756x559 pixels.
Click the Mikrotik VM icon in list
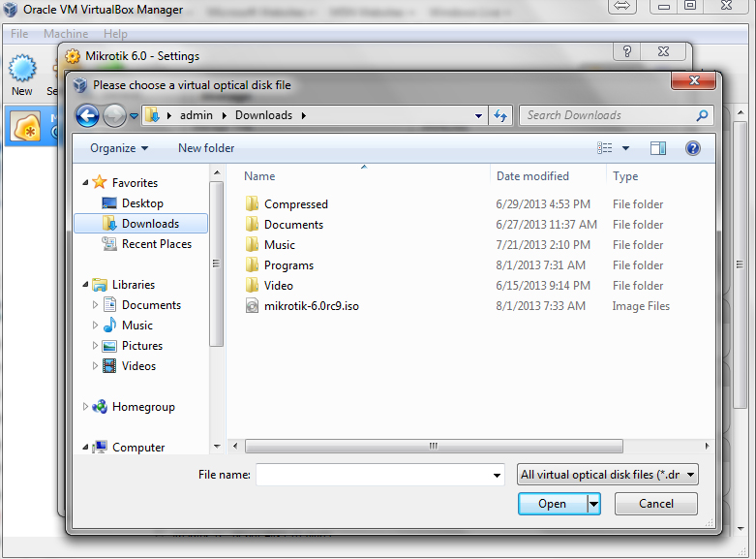click(26, 127)
